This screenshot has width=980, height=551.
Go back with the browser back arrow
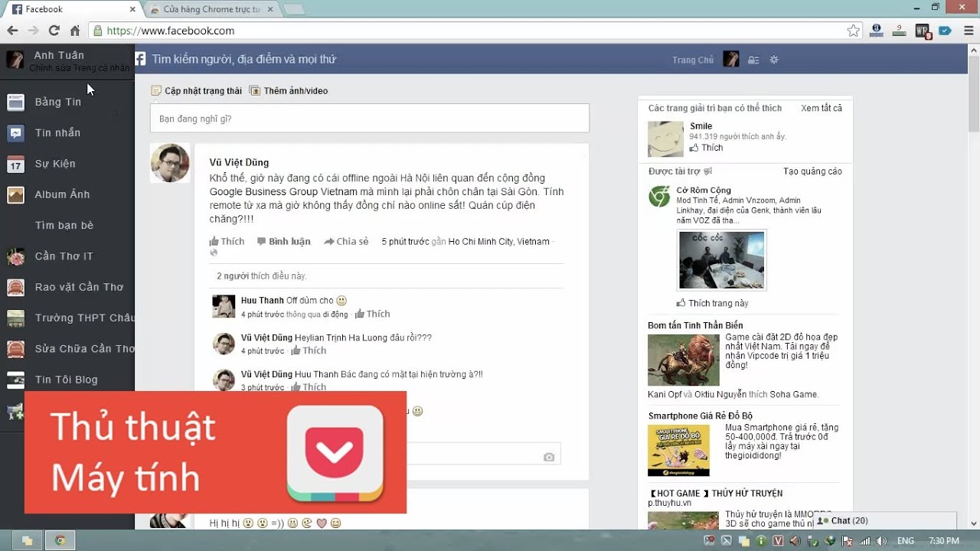pos(12,31)
